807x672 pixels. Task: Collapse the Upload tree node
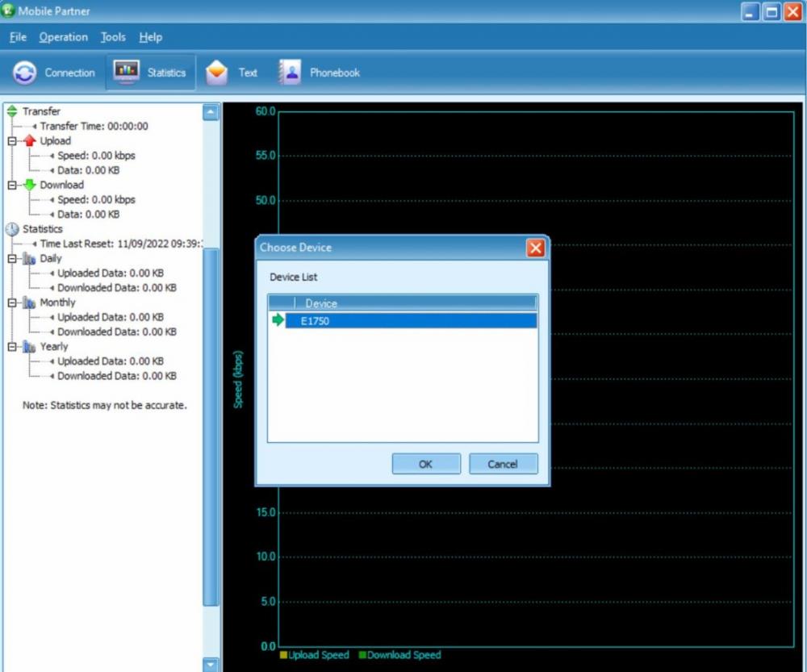point(12,141)
